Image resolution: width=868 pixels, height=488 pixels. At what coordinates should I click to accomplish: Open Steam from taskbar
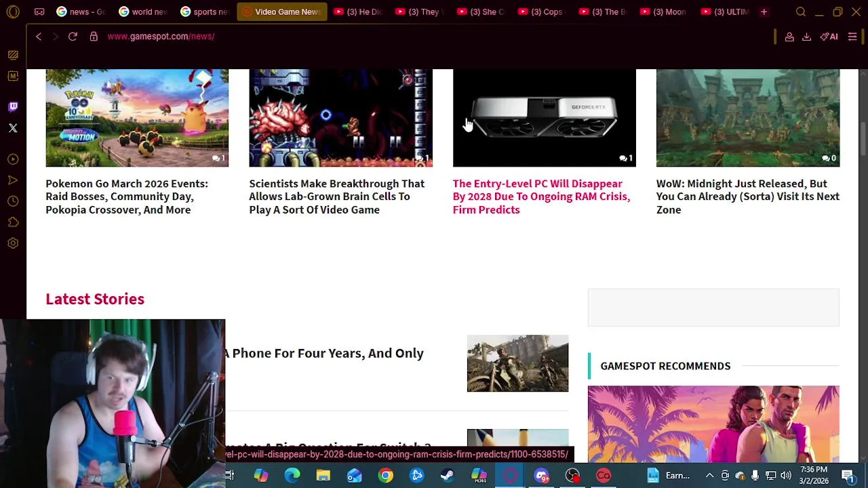pyautogui.click(x=448, y=476)
